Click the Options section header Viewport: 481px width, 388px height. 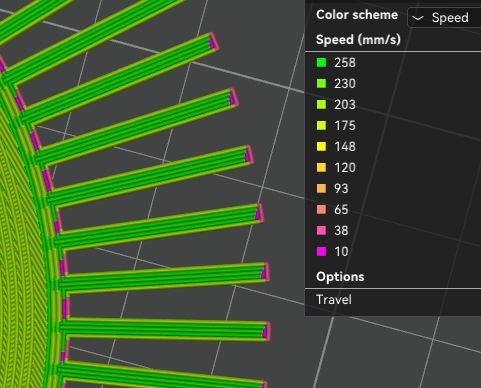pos(340,277)
